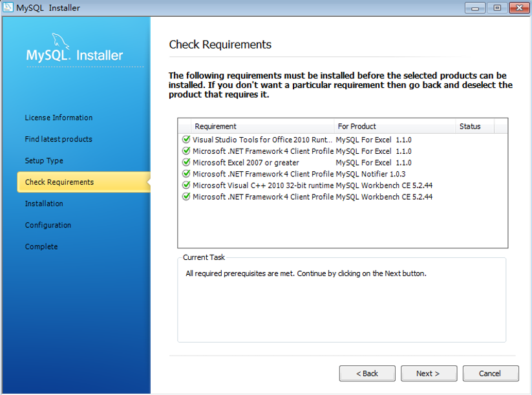Click green check icon for Visual C++ 2010 row
Screen dimensions: 532x395
[x=186, y=186]
